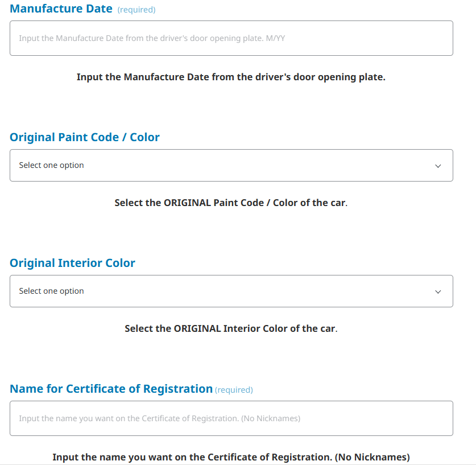Click the Manufacture Date input field

(231, 38)
